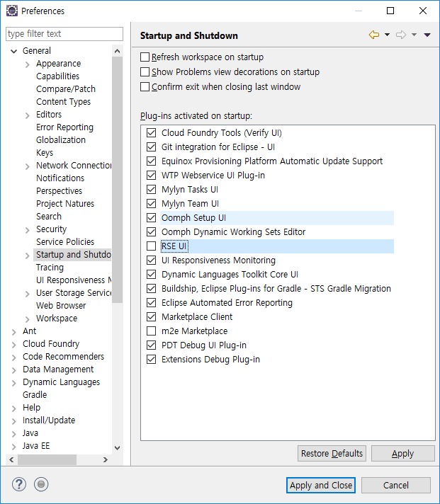The width and height of the screenshot is (440, 504).
Task: Expand the Ant preferences node
Action: 14,332
